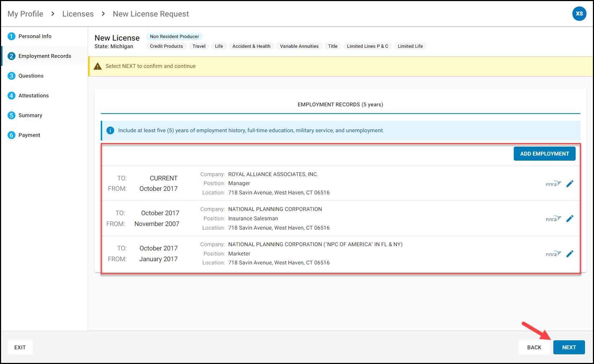Click the Insurance Salesman position text
Screen dimensions: 594x364
253,218
